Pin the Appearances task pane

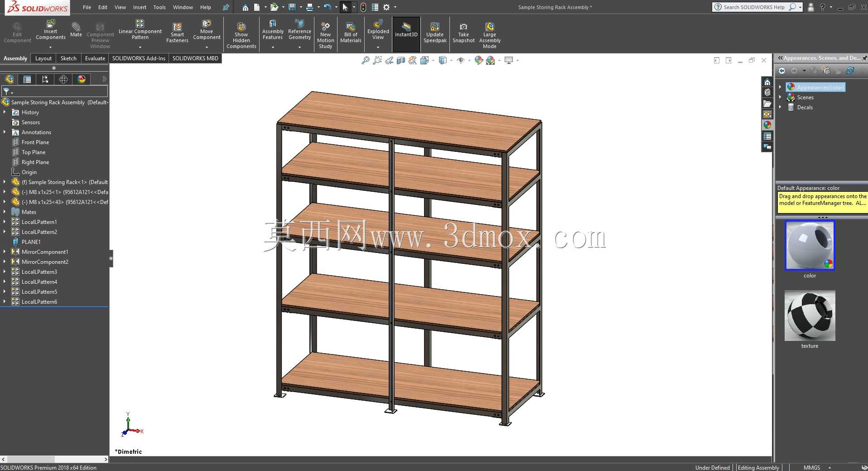coord(864,58)
